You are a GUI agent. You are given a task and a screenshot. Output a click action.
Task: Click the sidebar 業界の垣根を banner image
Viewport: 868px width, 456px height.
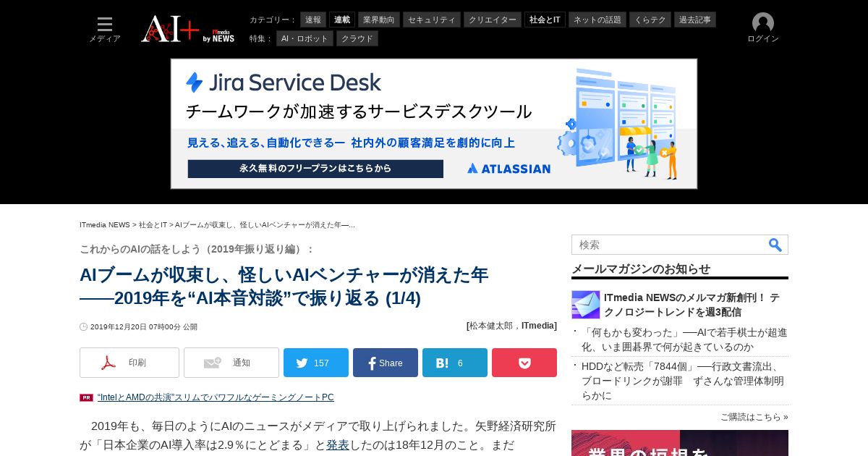tap(680, 443)
